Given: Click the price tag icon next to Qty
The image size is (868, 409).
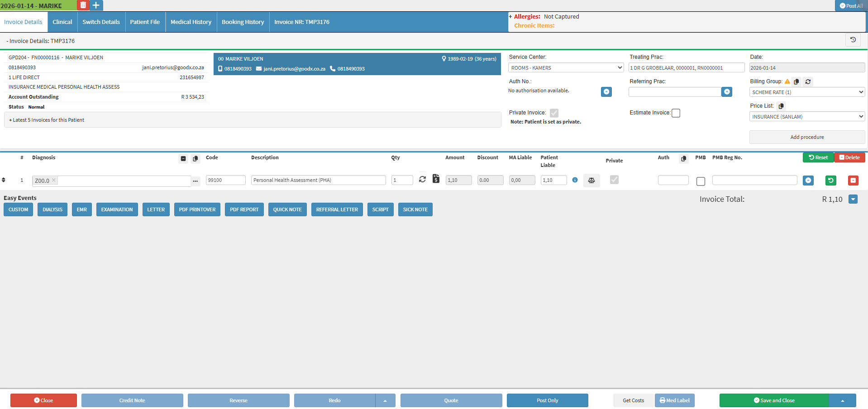Looking at the screenshot, I should 436,179.
